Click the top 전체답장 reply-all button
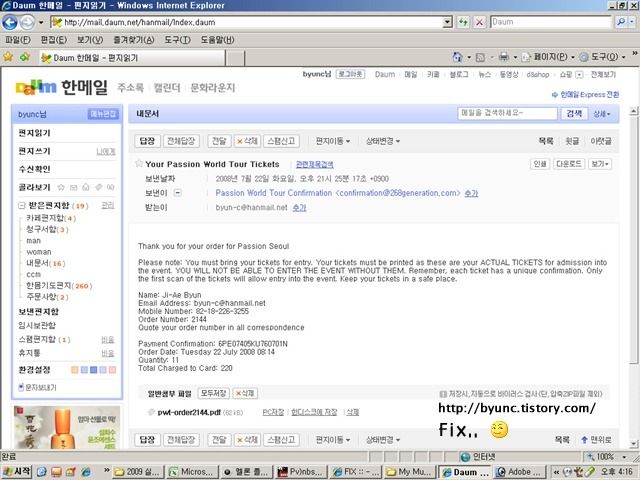 (181, 141)
